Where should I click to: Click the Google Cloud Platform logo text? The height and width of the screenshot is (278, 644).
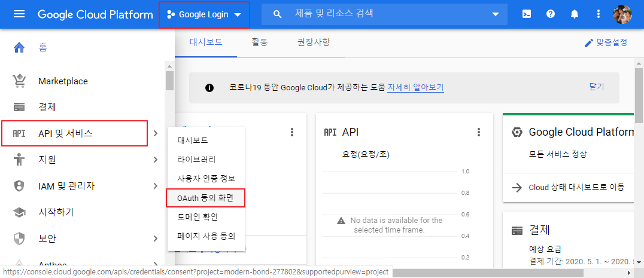(x=95, y=15)
